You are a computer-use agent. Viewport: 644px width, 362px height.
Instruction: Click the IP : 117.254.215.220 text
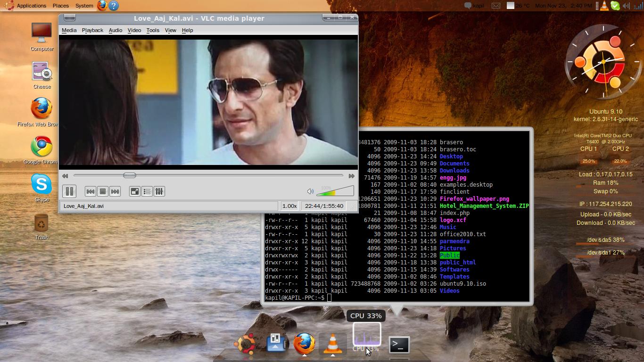(x=605, y=204)
